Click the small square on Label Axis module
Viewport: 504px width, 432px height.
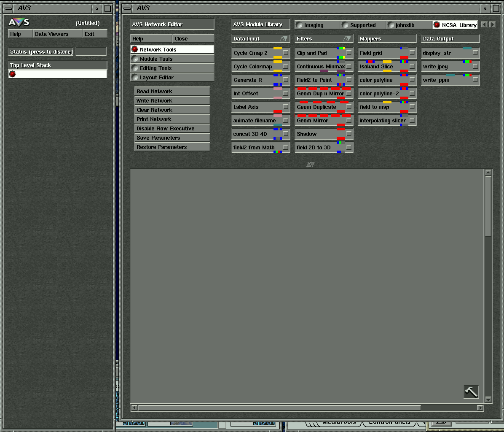[285, 107]
